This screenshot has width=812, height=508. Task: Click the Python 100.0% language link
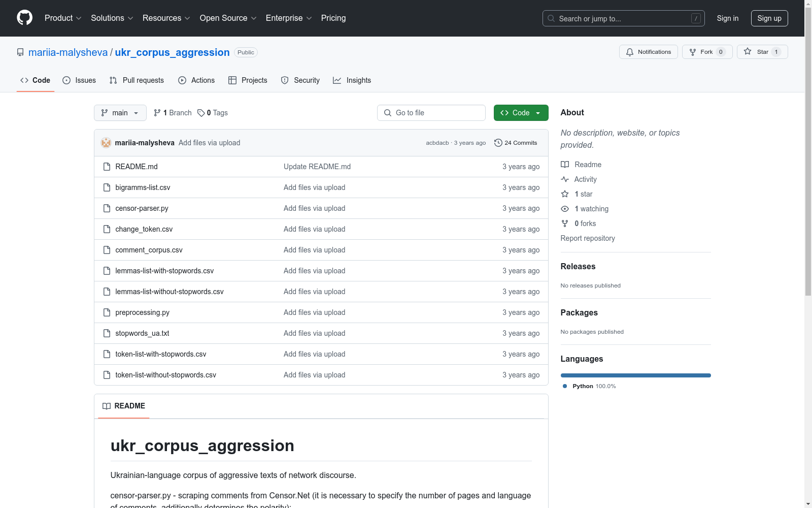[x=589, y=386]
